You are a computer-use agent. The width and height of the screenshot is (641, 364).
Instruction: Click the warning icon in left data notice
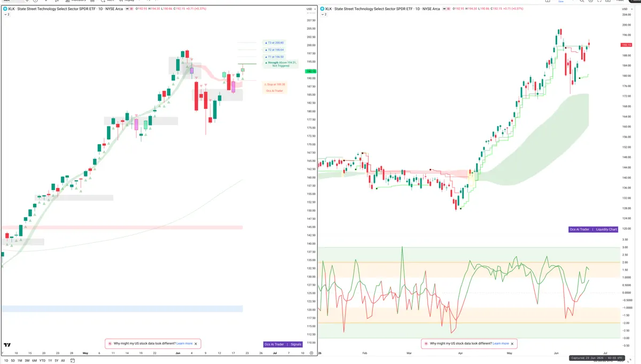(110, 344)
